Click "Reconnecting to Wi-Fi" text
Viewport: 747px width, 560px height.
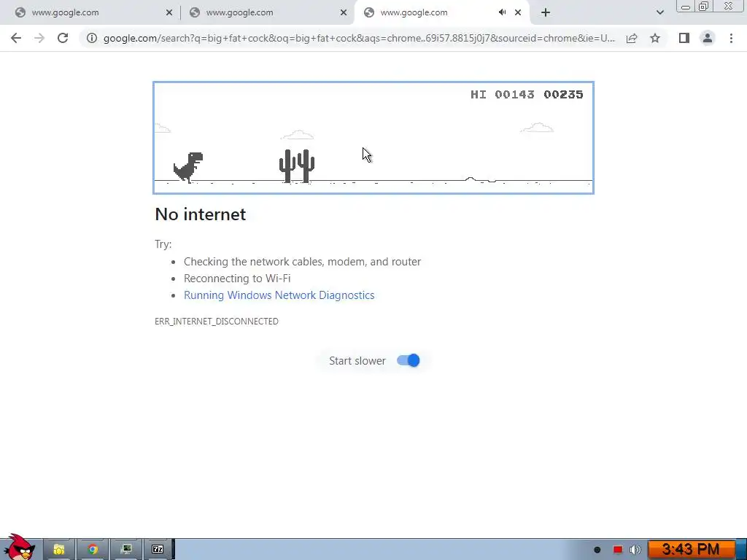pyautogui.click(x=237, y=278)
